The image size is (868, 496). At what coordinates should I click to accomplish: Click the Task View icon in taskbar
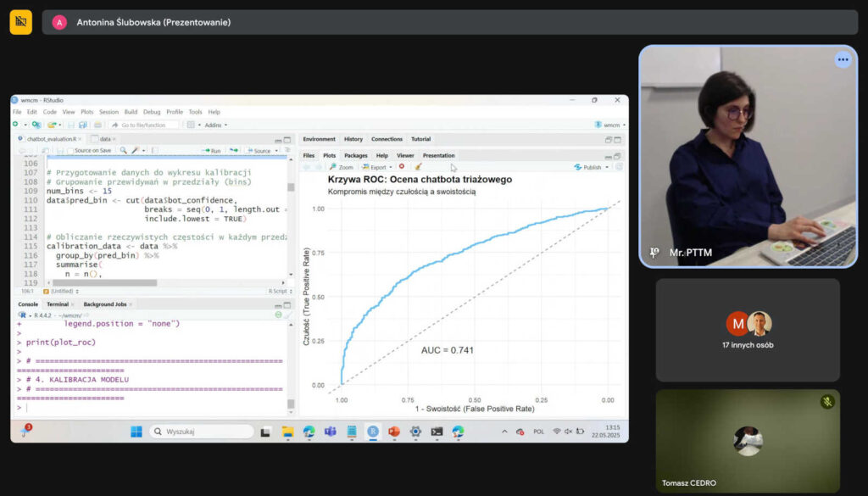pyautogui.click(x=265, y=432)
